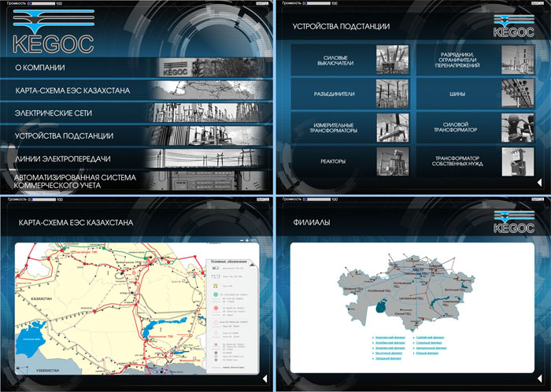Go back using arrow on Филиалы screen
This screenshot has height=392, width=551.
(540, 379)
